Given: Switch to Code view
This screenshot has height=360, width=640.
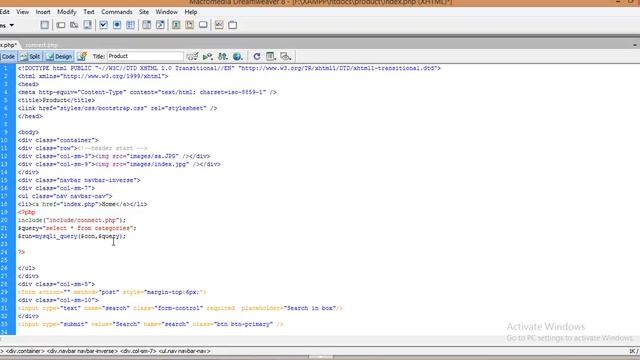Looking at the screenshot, I should 8,56.
